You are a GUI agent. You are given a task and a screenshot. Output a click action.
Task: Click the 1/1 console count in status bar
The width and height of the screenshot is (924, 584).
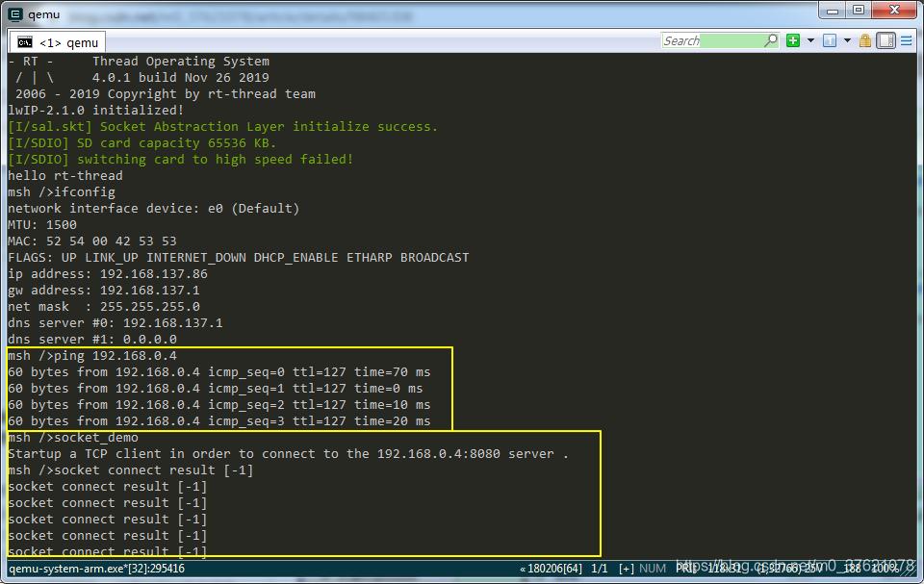[x=600, y=569]
